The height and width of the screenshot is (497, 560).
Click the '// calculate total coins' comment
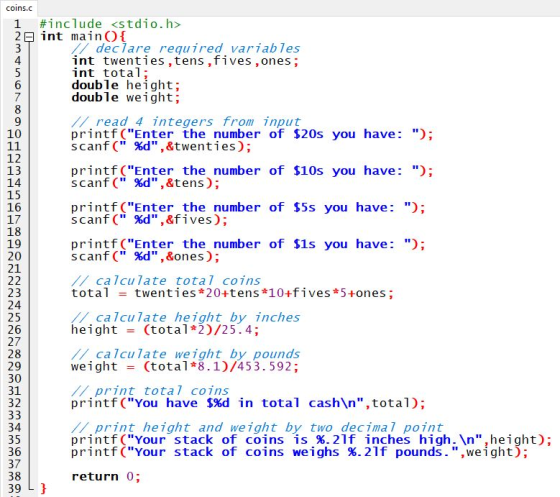coord(166,281)
